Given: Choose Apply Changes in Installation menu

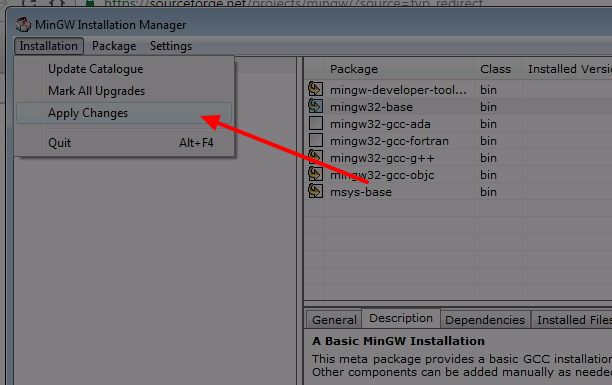Looking at the screenshot, I should [x=124, y=113].
